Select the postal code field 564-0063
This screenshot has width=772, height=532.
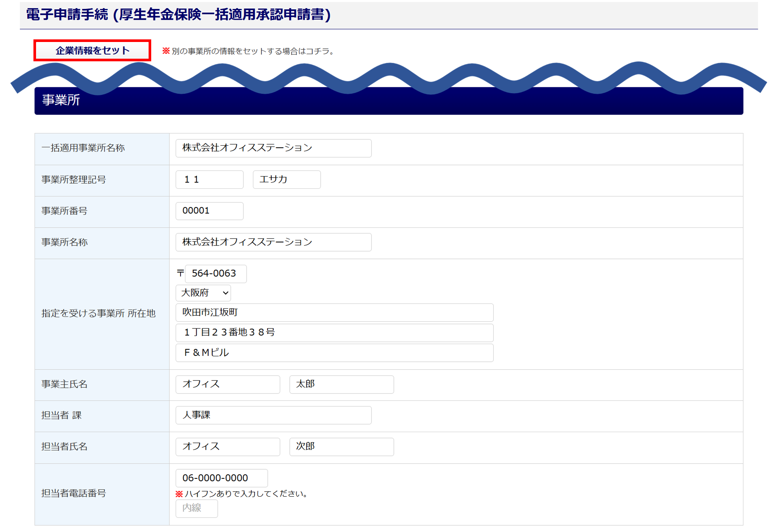[x=216, y=274]
